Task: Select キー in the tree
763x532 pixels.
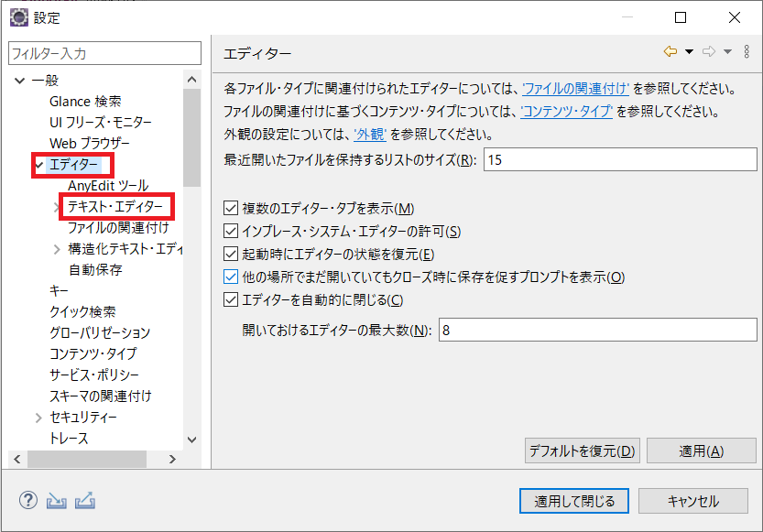Action: 59,291
